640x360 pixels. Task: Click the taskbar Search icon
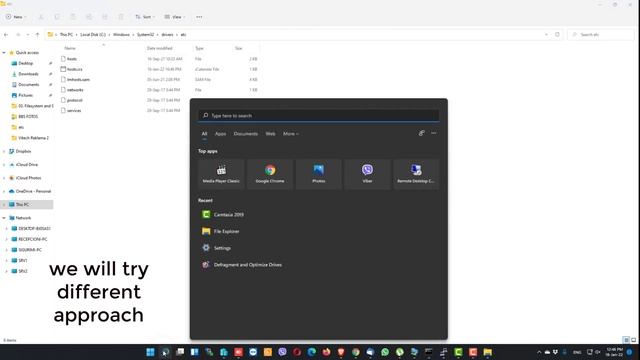click(165, 352)
